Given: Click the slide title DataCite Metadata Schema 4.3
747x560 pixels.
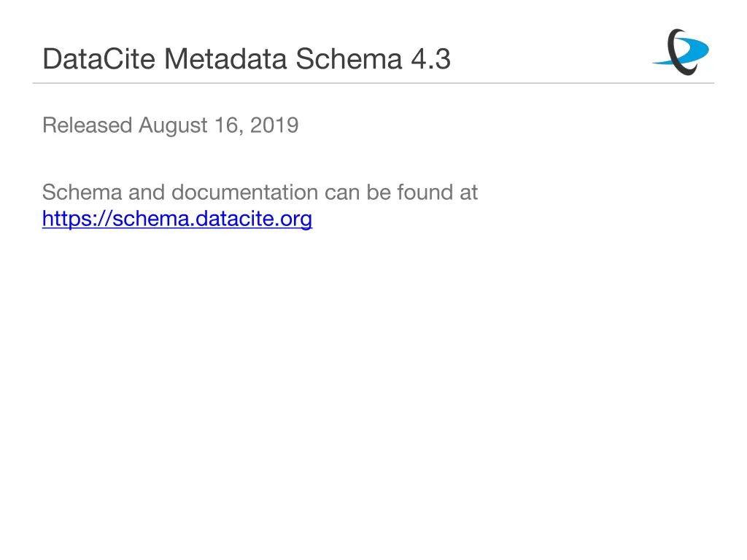Looking at the screenshot, I should tap(247, 58).
